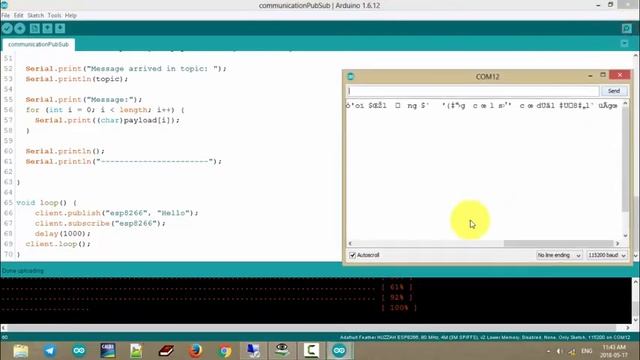Launch Chrome from the taskbar
Image resolution: width=640 pixels, height=360 pixels.
click(x=224, y=351)
